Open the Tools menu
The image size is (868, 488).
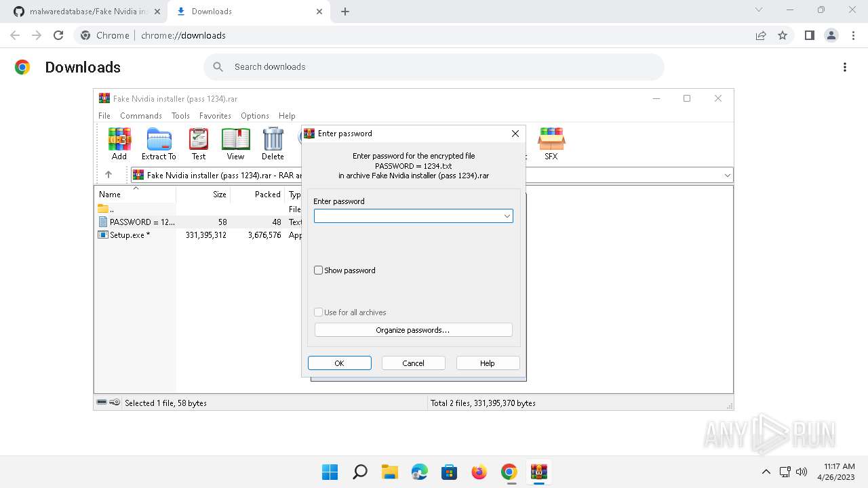tap(180, 116)
